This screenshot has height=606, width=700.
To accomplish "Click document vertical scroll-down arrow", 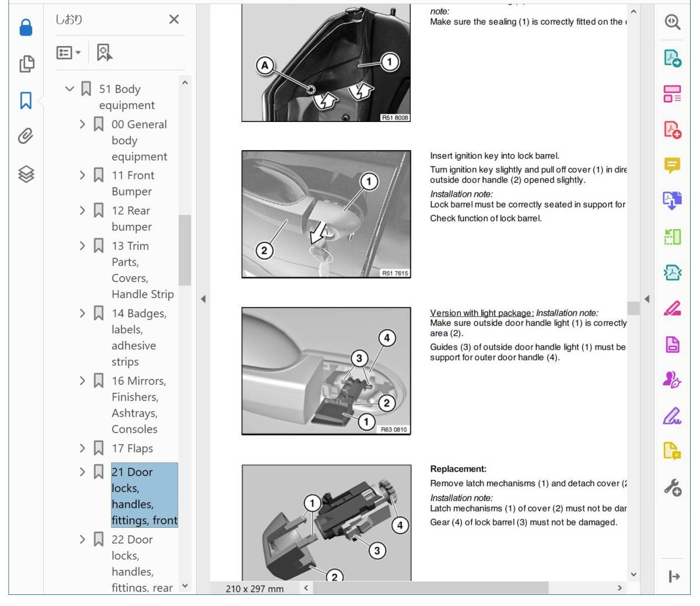I will (633, 574).
